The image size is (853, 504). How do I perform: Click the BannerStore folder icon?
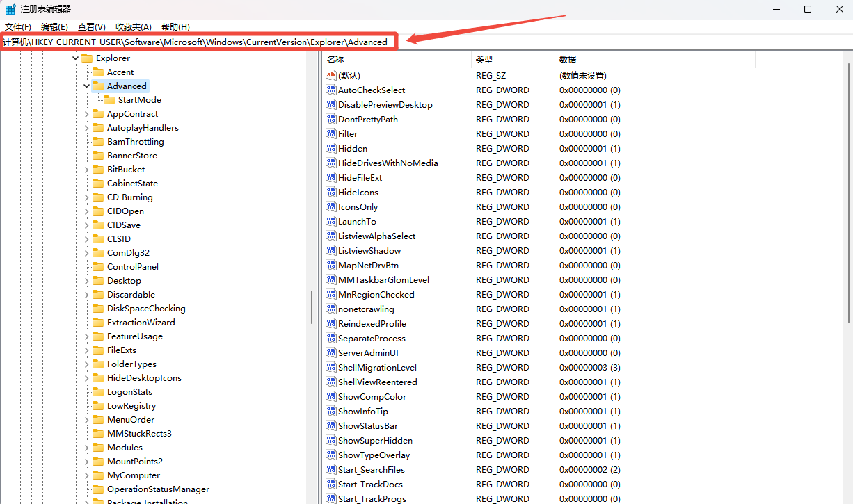[x=98, y=155]
